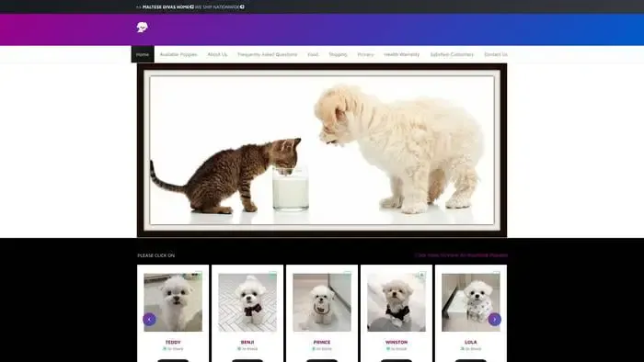Open Teddy puppy photo
Screen dimensions: 644x362
[x=173, y=302]
